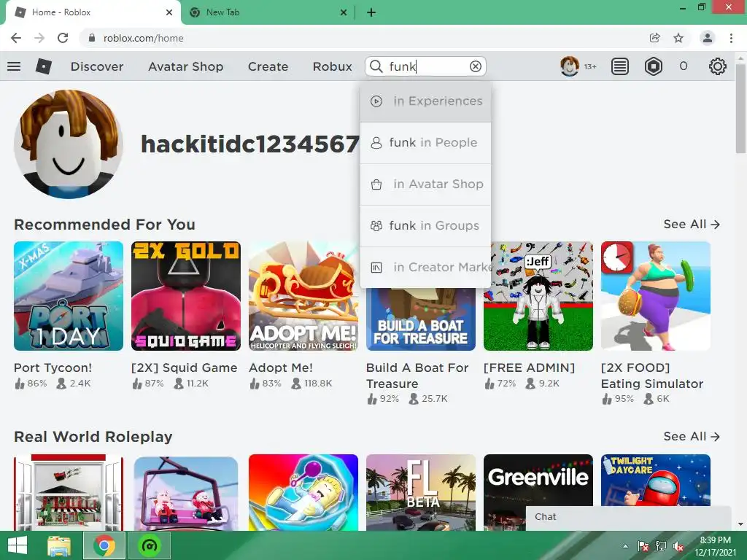Click the Action Center flag tray icon
Image resolution: width=747 pixels, height=560 pixels.
[643, 546]
